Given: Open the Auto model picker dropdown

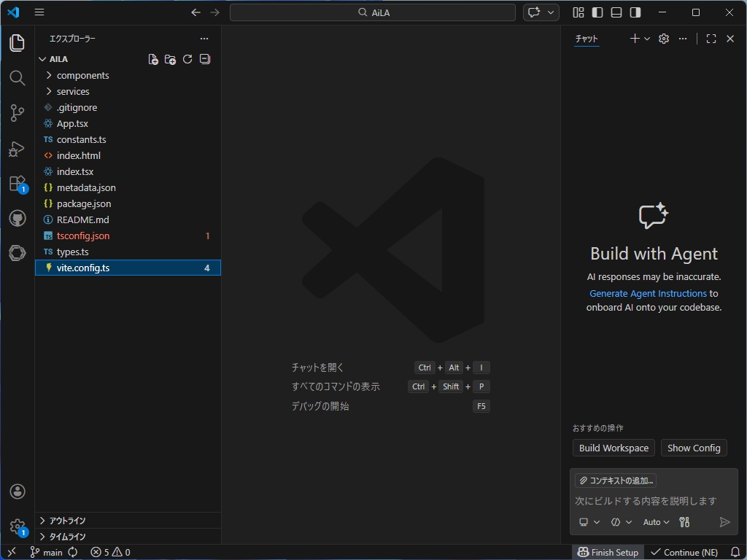Looking at the screenshot, I should tap(655, 521).
